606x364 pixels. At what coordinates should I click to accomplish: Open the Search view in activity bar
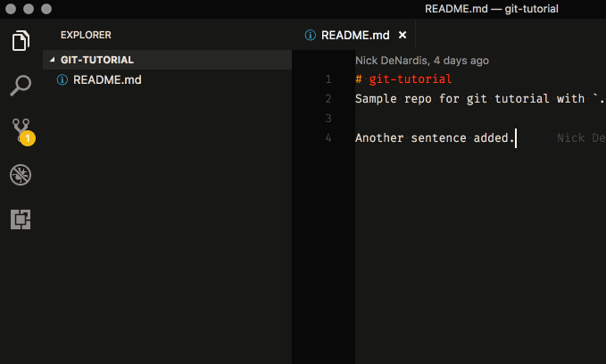(x=21, y=86)
